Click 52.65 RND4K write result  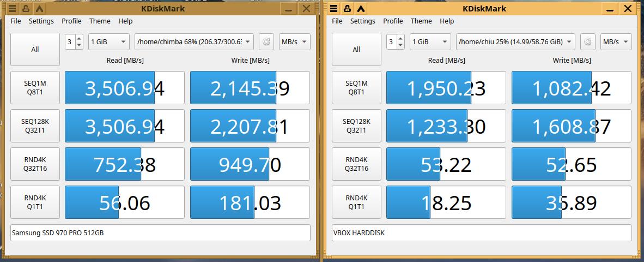[572, 164]
